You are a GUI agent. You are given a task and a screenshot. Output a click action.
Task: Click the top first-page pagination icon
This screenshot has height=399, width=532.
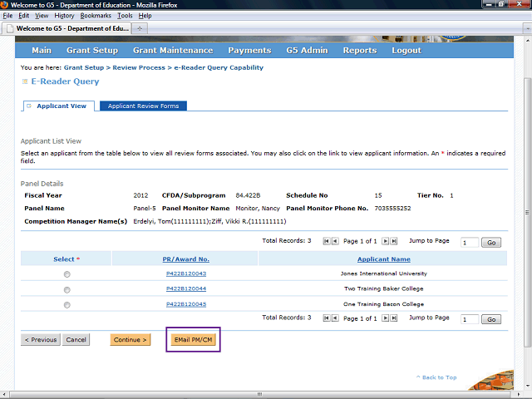[325, 241]
